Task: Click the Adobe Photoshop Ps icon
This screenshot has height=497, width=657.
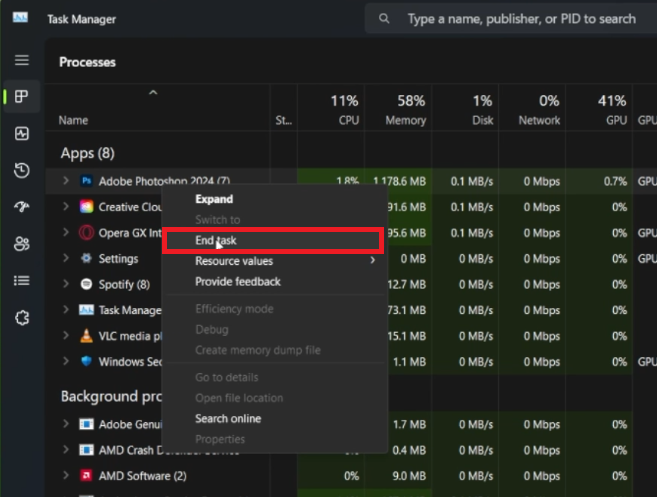Action: pos(86,181)
